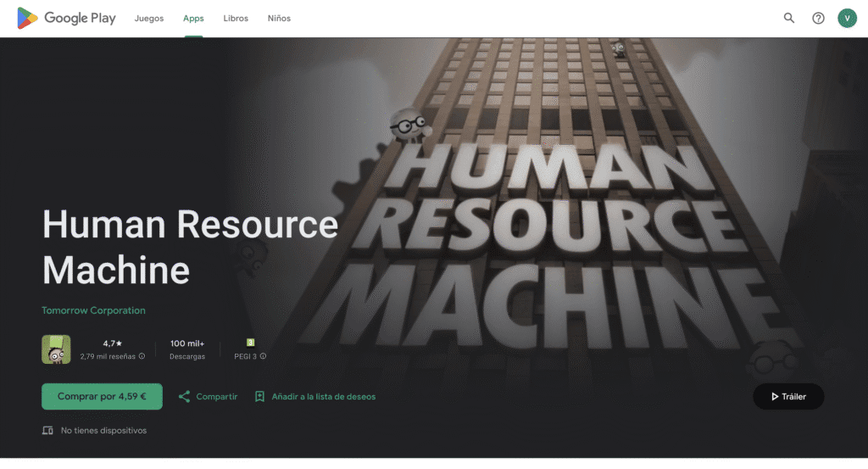Screen dimensions: 868x469
Task: Play the Tráiler video
Action: click(788, 396)
